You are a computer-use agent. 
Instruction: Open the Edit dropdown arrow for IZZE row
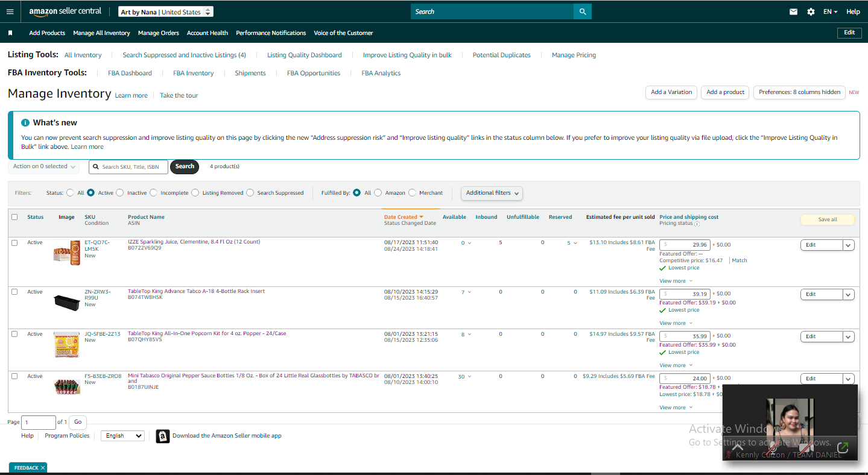coord(849,245)
